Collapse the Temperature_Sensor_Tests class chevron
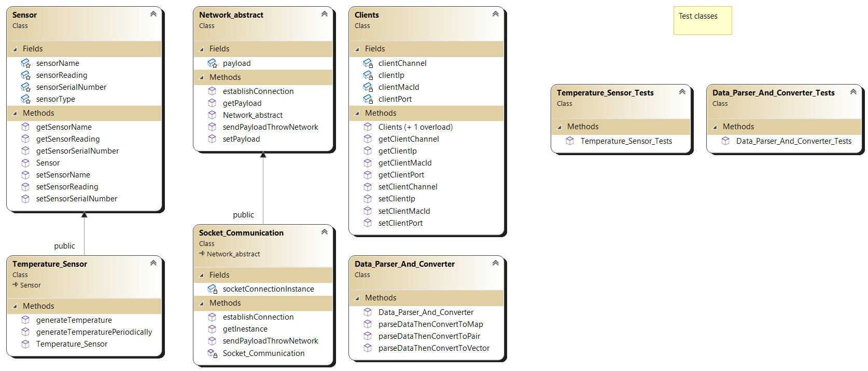The image size is (868, 371). (x=682, y=92)
